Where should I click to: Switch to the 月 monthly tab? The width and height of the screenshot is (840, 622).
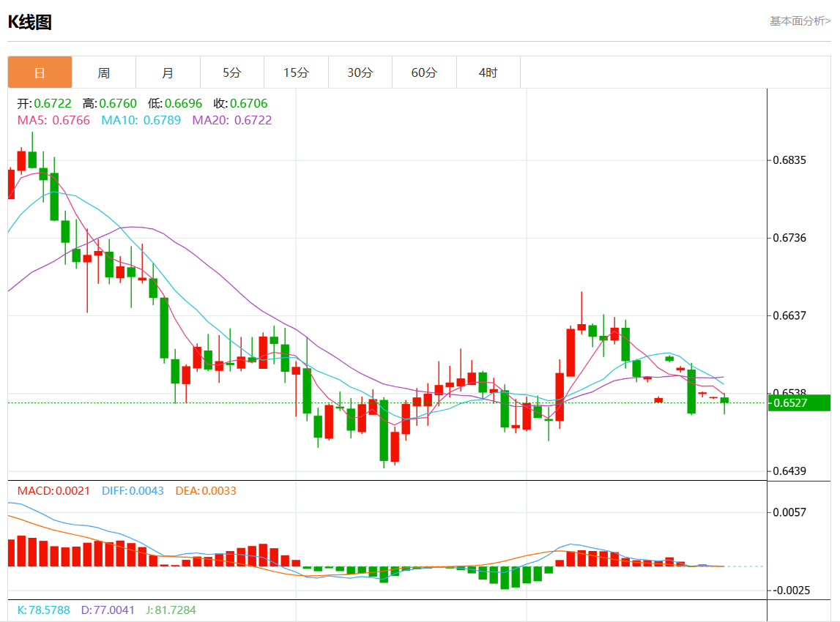168,72
